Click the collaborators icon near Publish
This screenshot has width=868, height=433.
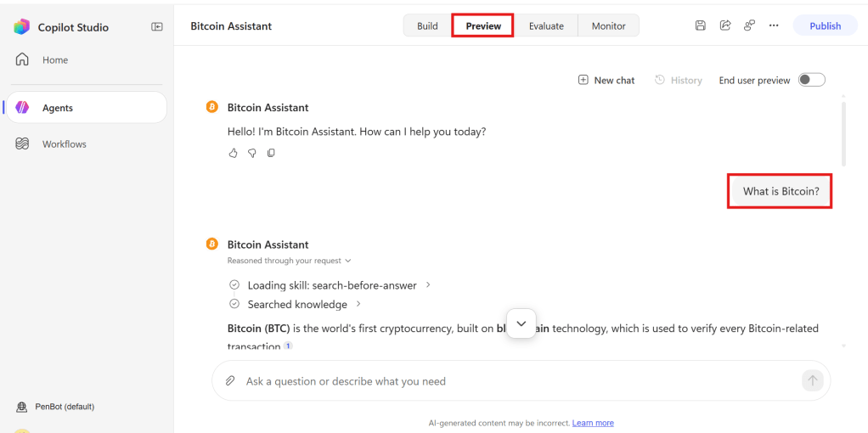750,25
